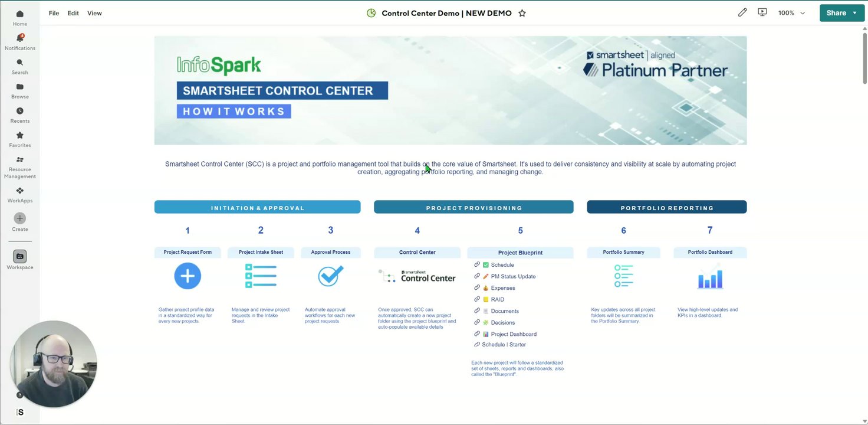The width and height of the screenshot is (868, 425).
Task: Open the Edit menu
Action: 73,13
